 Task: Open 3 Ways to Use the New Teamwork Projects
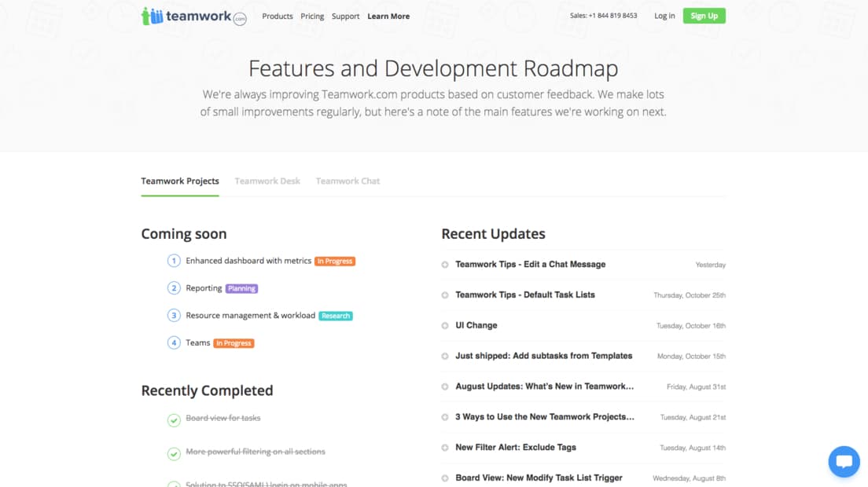545,416
